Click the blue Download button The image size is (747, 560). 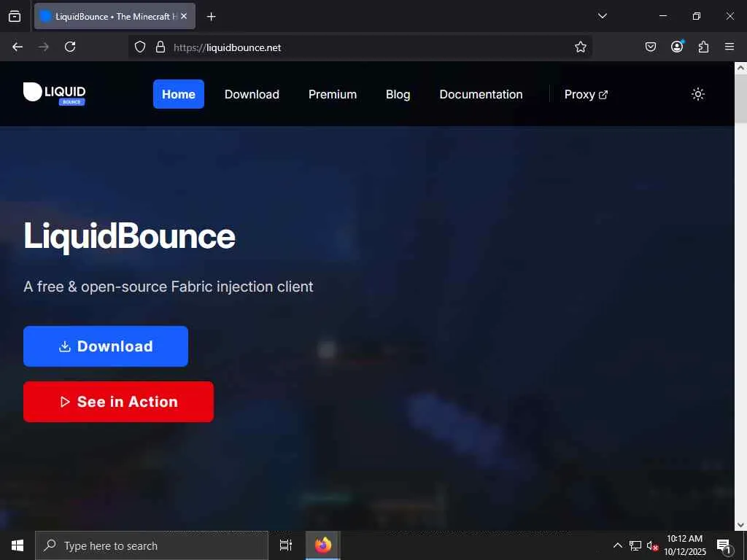106,346
